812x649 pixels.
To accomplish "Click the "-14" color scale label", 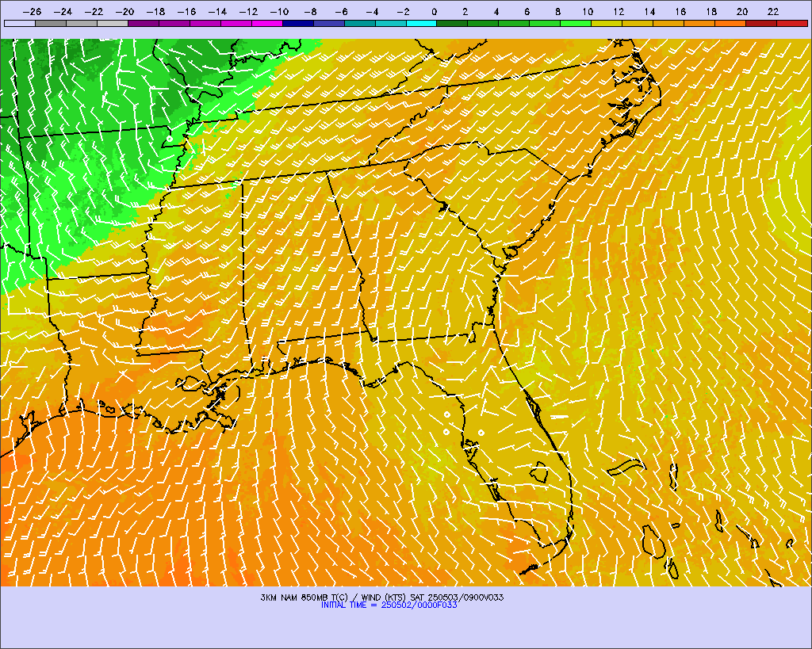I will pyautogui.click(x=217, y=11).
